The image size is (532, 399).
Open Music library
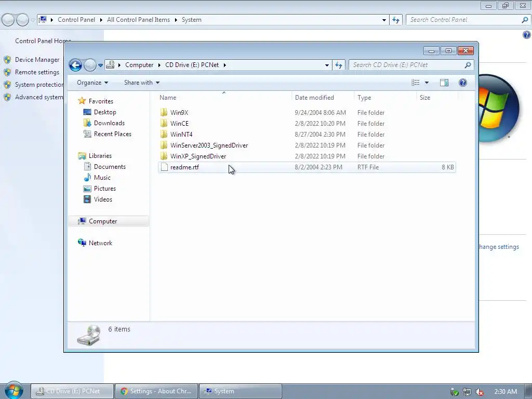pyautogui.click(x=102, y=178)
